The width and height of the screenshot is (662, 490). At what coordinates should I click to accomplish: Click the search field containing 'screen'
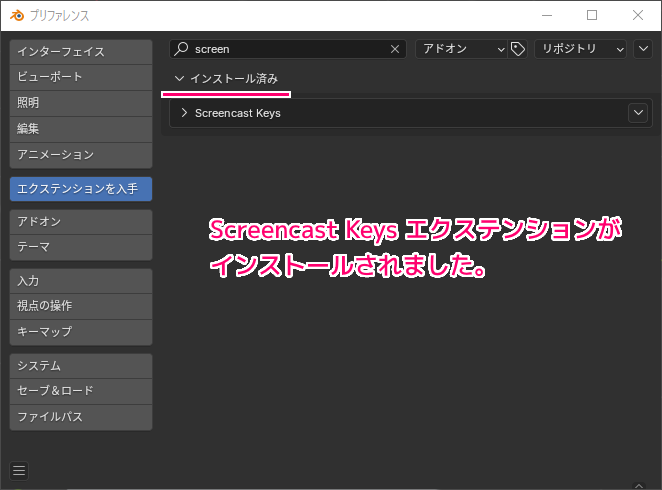288,49
